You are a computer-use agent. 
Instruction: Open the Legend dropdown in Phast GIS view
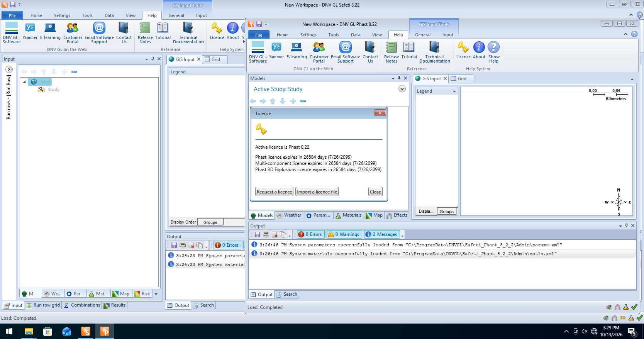[454, 91]
